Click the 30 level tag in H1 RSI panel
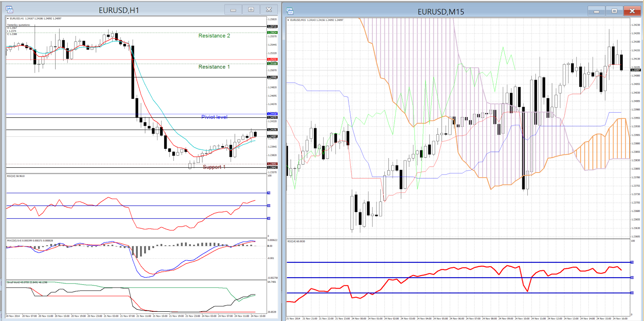 [269, 218]
